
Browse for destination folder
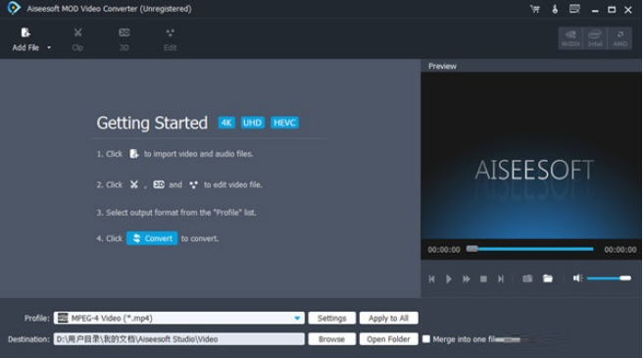[332, 339]
